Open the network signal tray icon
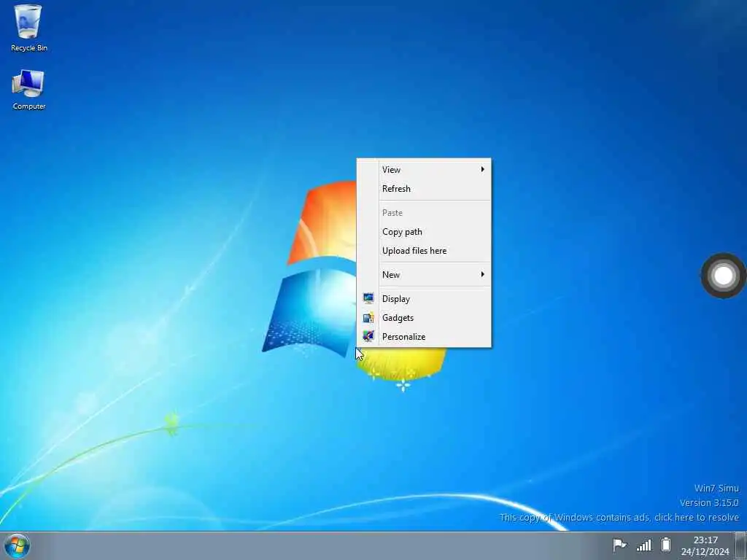747x560 pixels. [643, 544]
